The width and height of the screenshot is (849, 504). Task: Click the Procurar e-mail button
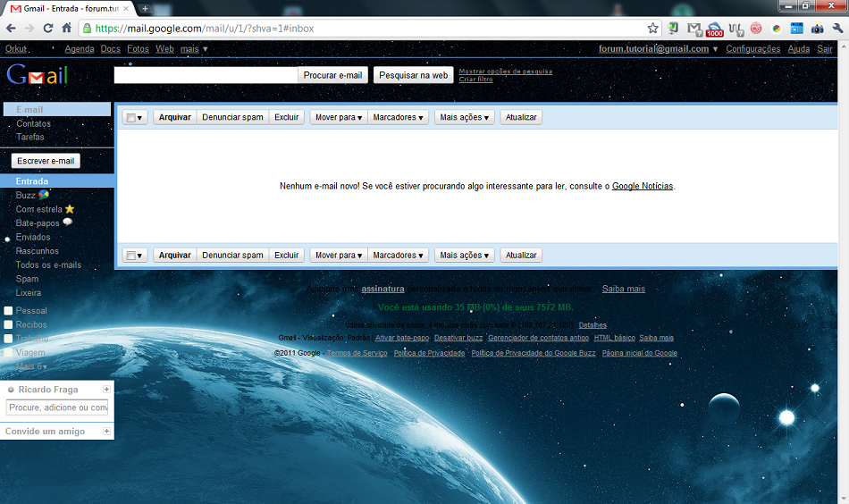click(332, 75)
